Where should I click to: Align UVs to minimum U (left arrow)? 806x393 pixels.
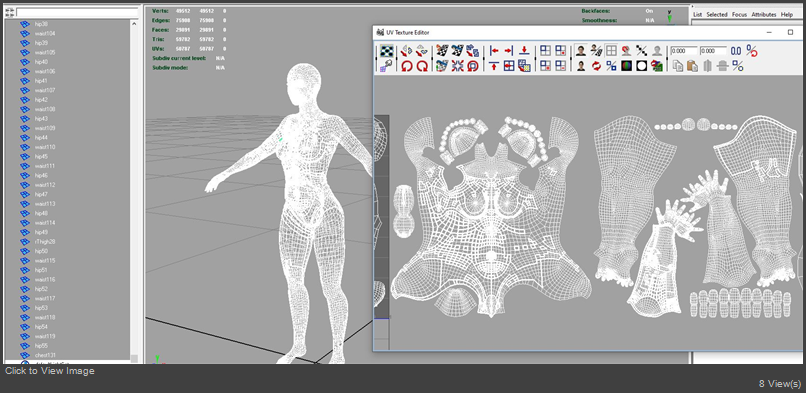(494, 50)
